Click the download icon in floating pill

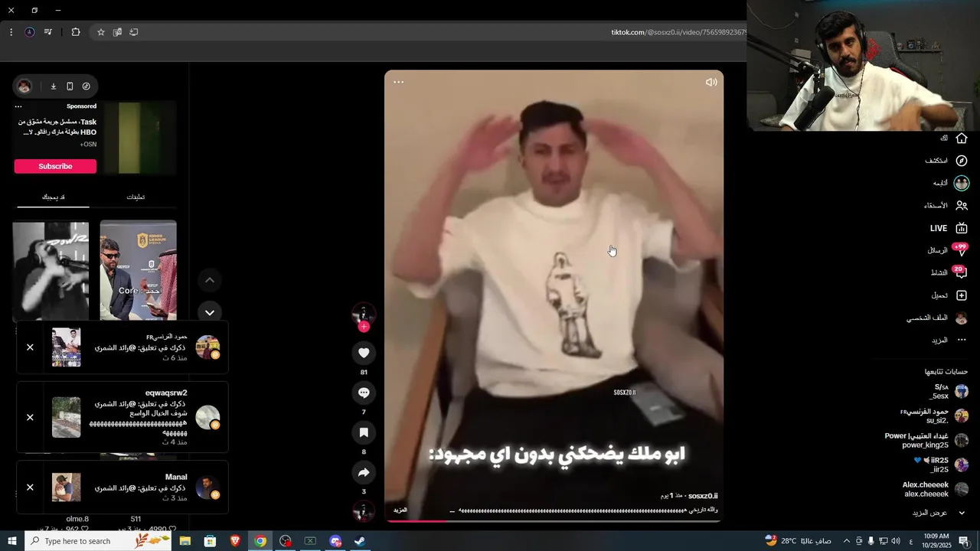(54, 86)
